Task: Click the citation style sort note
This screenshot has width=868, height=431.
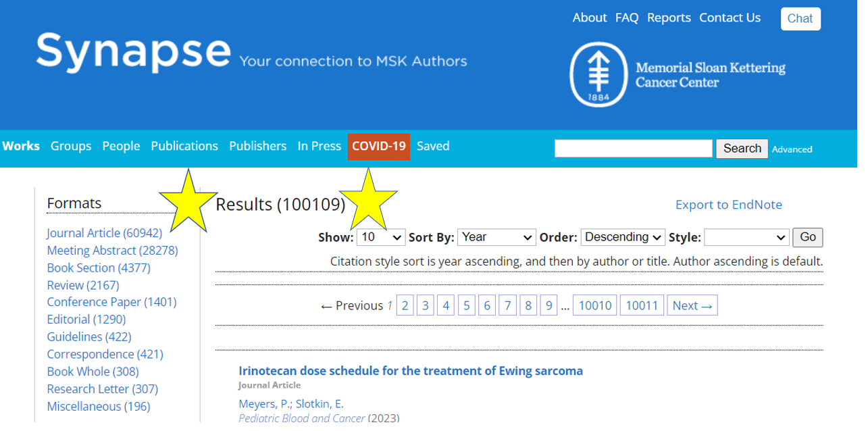Action: [576, 261]
